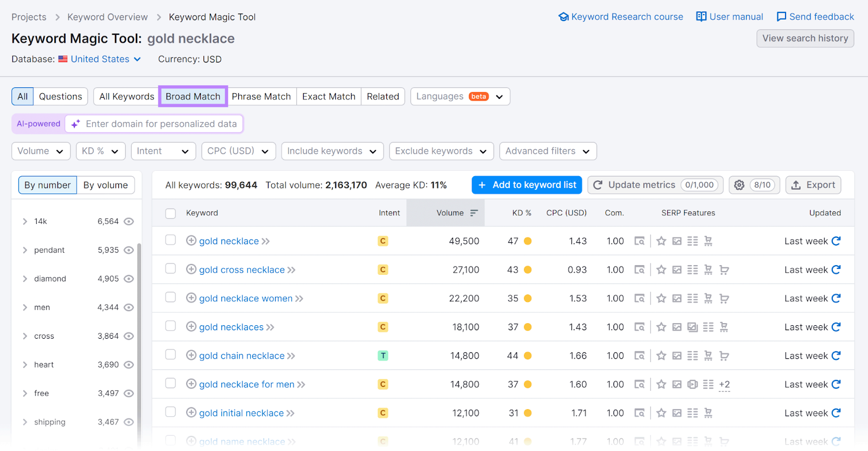868x451 pixels.
Task: Select the Exact Match tab
Action: click(x=329, y=96)
